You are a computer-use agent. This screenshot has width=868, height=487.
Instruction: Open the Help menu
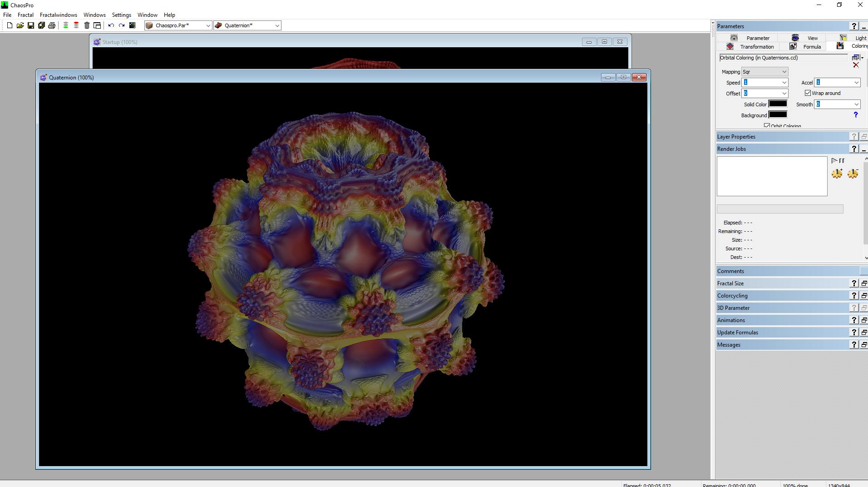point(169,15)
